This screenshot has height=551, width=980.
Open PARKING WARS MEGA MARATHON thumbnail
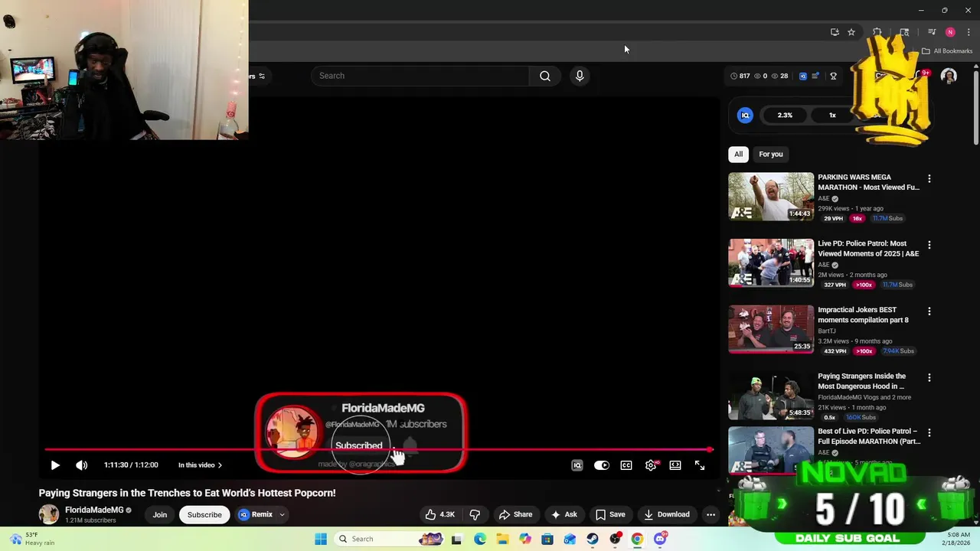[x=771, y=197]
